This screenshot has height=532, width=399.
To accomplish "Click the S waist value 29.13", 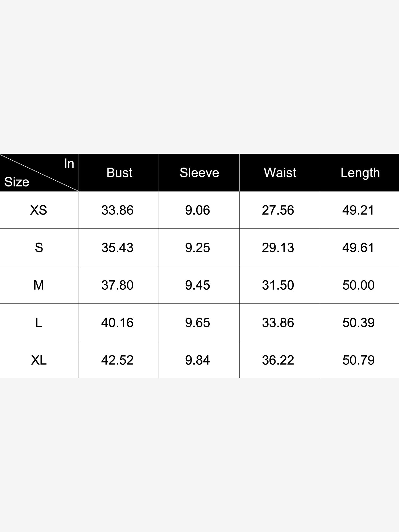I will pyautogui.click(x=278, y=248).
